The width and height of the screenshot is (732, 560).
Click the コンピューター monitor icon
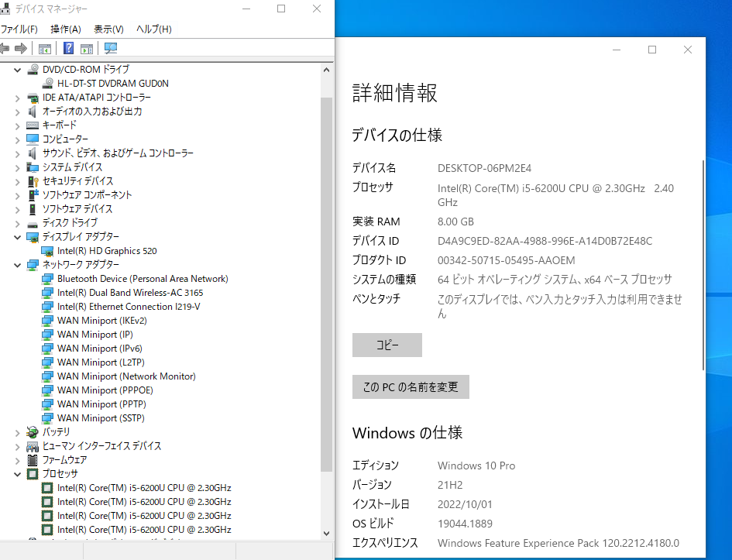(33, 139)
